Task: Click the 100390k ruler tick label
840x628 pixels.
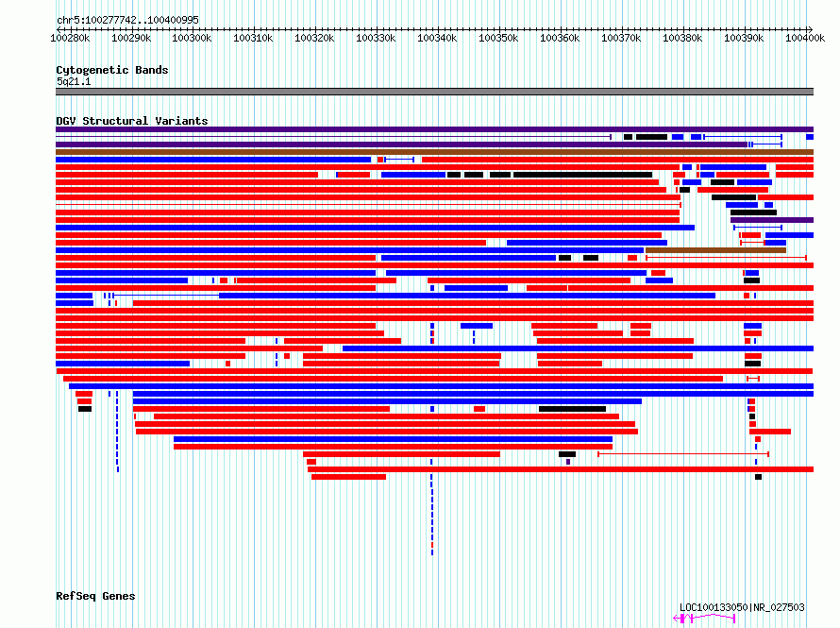Action: point(744,38)
